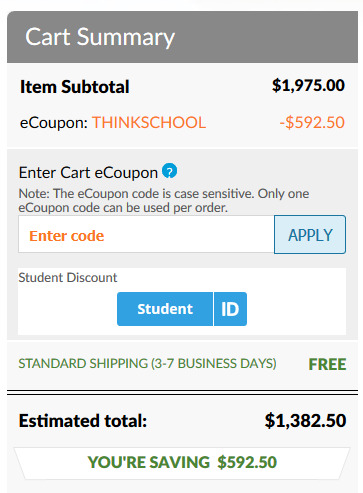Click the You're Saving $592.50 banner
Screen dimensions: 363x493
pyautogui.click(x=182, y=463)
